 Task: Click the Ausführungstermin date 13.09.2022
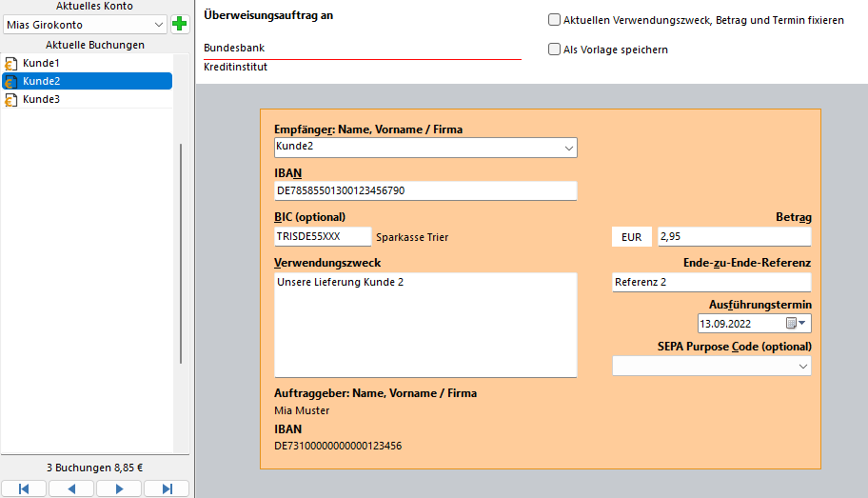point(725,324)
